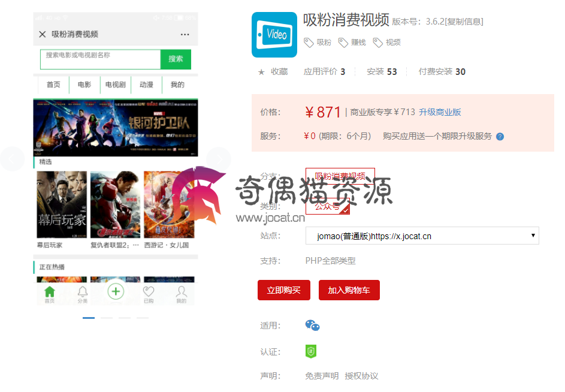Click the 赚钱 tag label
Screen dimensions: 565x392
358,43
